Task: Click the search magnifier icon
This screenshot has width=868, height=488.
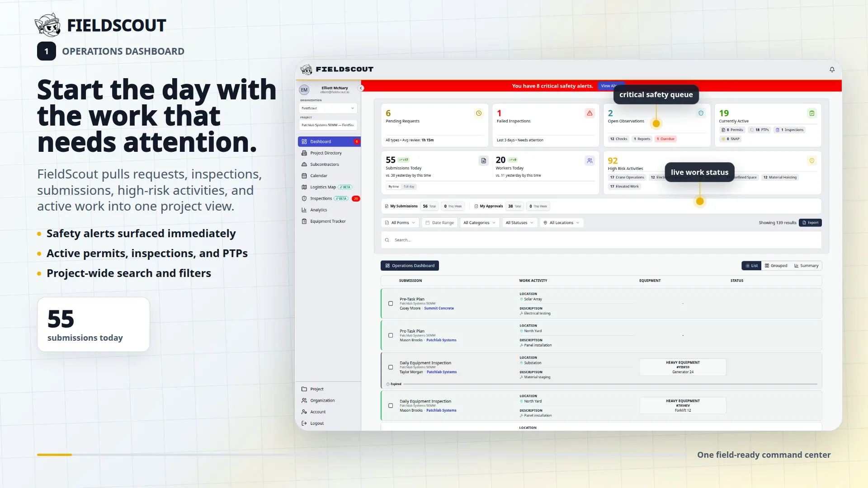Action: tap(387, 240)
